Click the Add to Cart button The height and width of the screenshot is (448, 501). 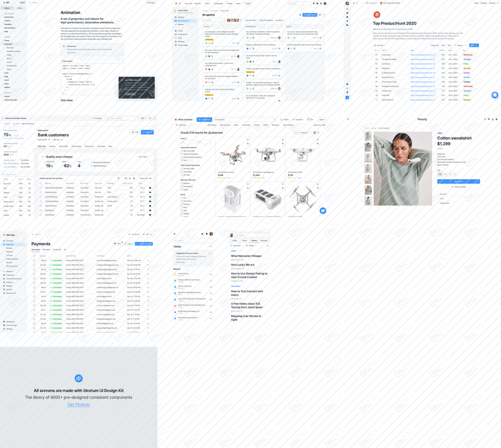pos(458,181)
